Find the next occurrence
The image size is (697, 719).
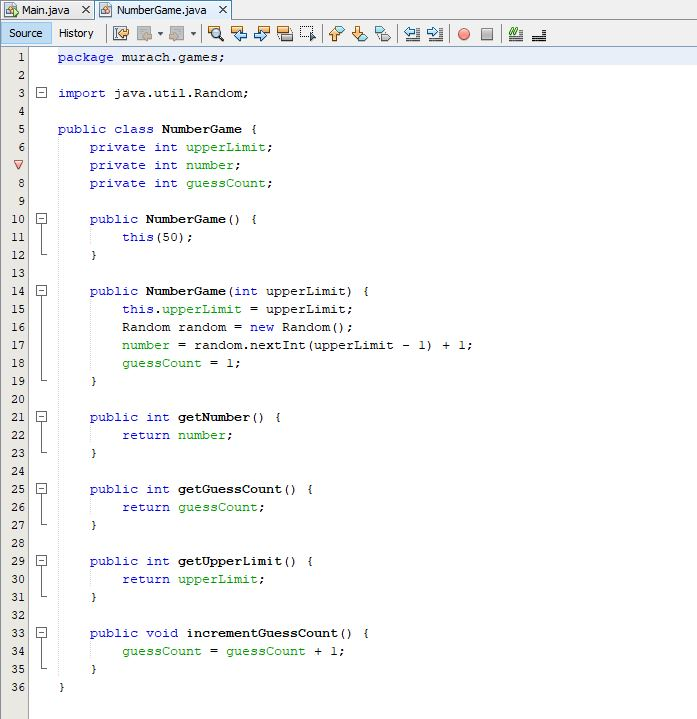(x=262, y=33)
